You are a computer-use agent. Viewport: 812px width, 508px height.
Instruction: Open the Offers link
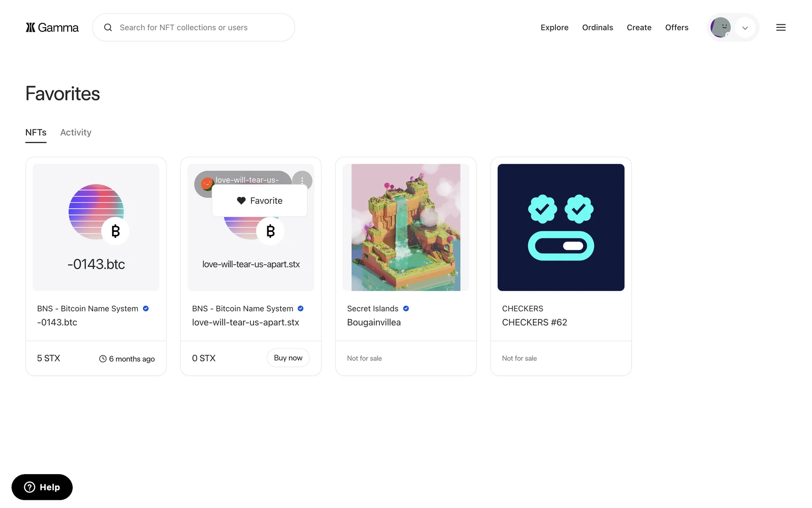[x=677, y=28]
